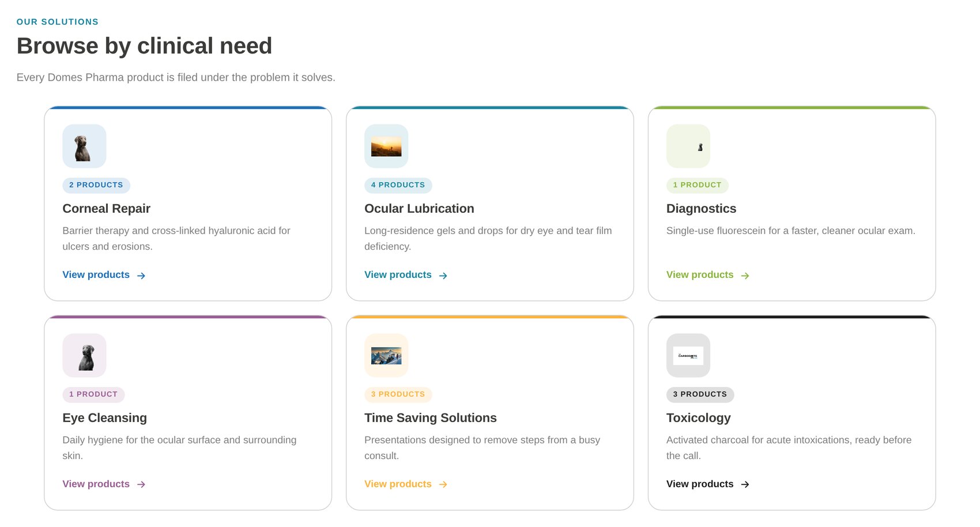Click the Corneal Repair dog icon
980x527 pixels.
tap(84, 146)
